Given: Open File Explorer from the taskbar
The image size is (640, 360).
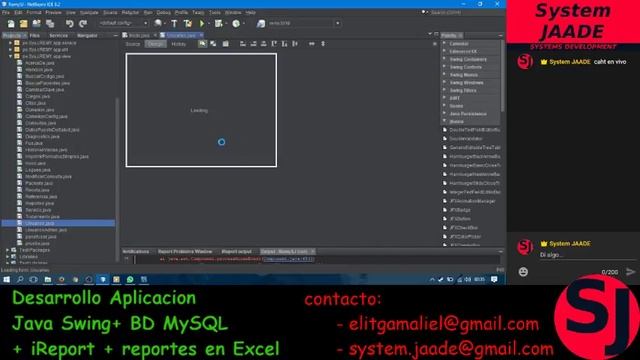Looking at the screenshot, I should click(x=48, y=280).
